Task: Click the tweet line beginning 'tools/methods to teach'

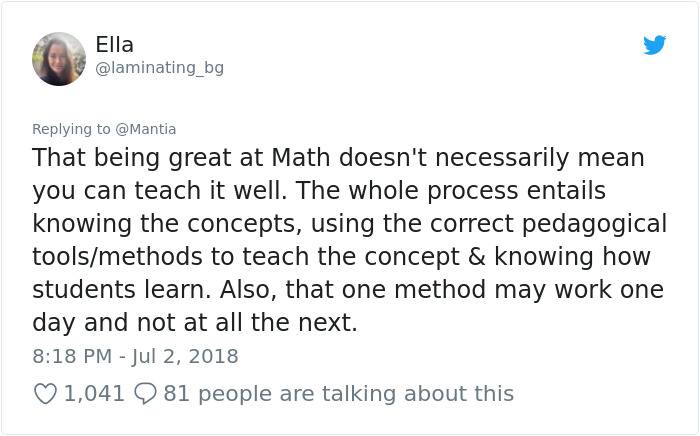Action: pyautogui.click(x=341, y=257)
